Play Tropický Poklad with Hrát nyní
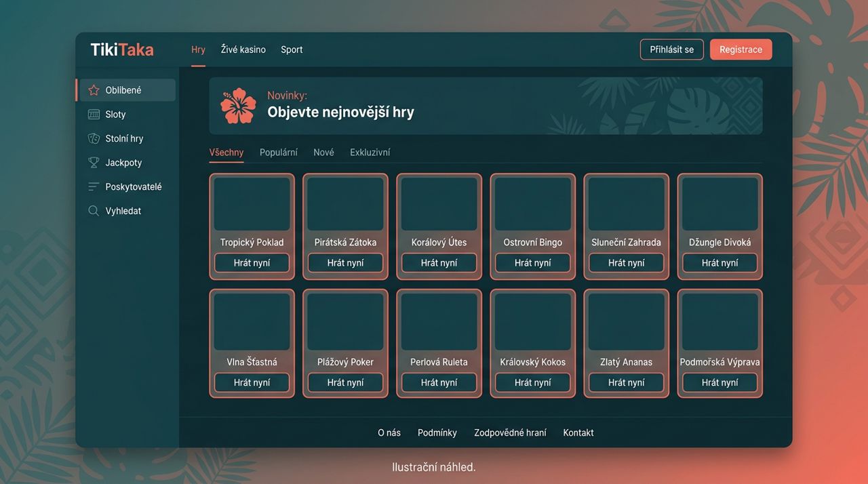Image resolution: width=868 pixels, height=484 pixels. coord(252,263)
